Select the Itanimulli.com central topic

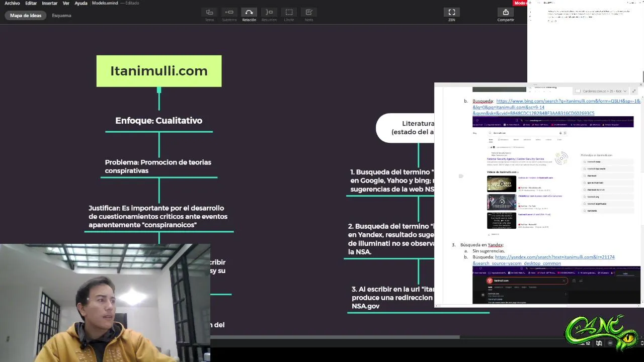[x=159, y=71]
